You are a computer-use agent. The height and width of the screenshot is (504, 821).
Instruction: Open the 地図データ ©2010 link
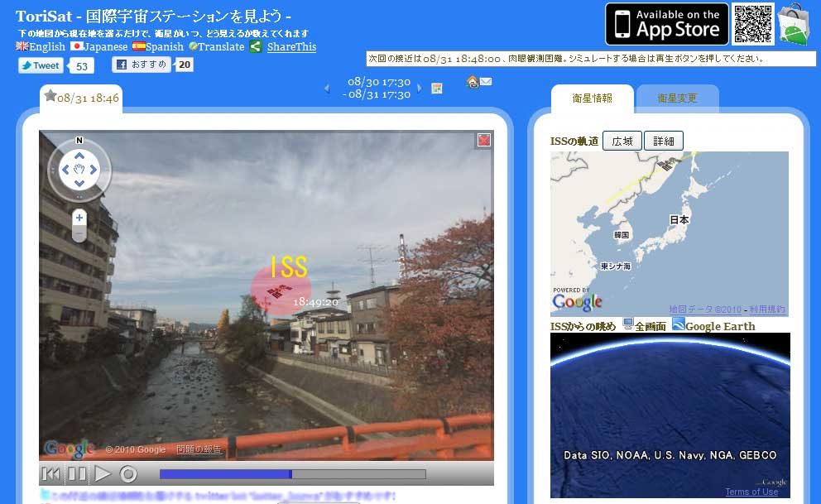click(705, 310)
